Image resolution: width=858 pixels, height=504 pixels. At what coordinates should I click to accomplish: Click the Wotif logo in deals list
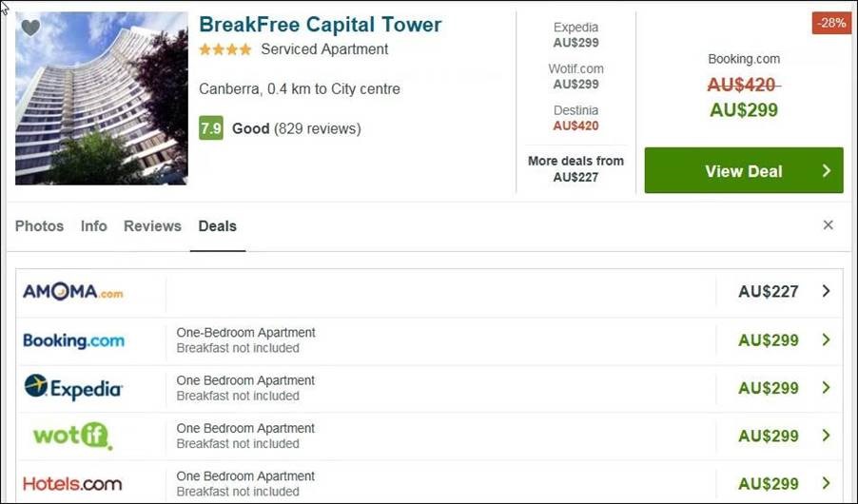pyautogui.click(x=73, y=436)
